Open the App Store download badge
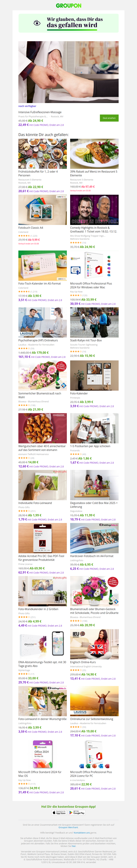The width and height of the screenshot is (137, 868). 59,813
